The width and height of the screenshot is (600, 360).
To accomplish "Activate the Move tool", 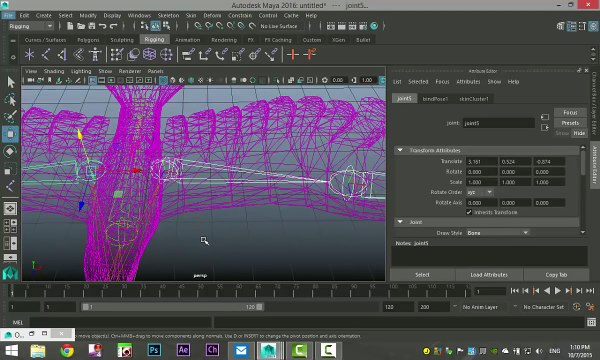I will point(10,134).
